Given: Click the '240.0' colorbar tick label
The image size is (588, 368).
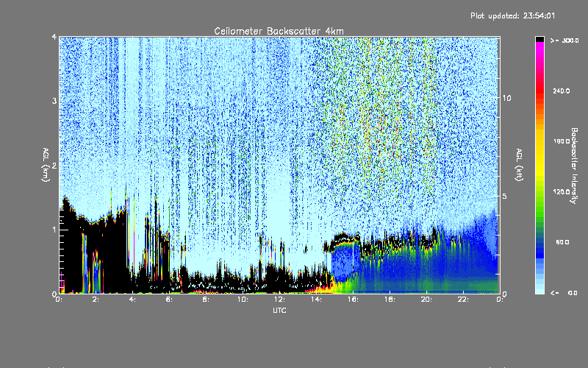Looking at the screenshot, I should [562, 91].
